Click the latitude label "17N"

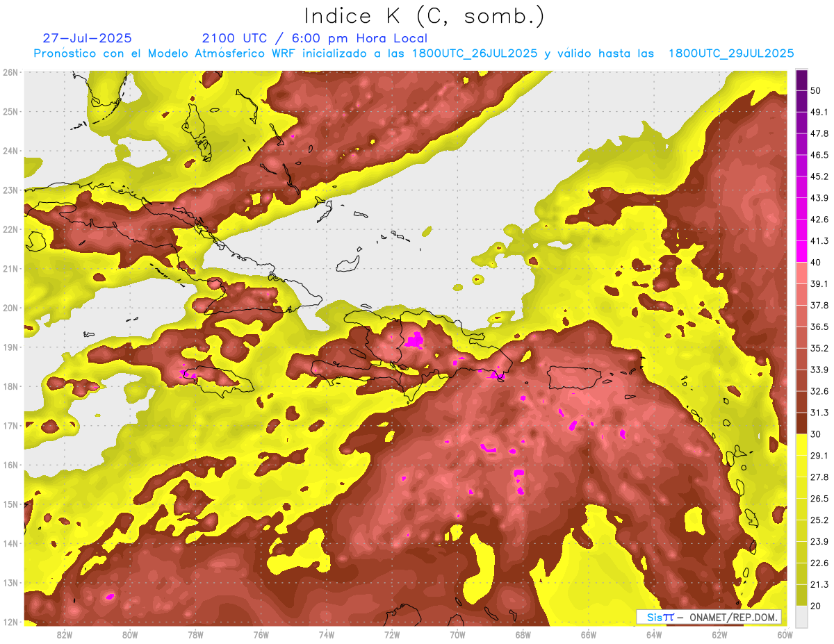click(10, 426)
